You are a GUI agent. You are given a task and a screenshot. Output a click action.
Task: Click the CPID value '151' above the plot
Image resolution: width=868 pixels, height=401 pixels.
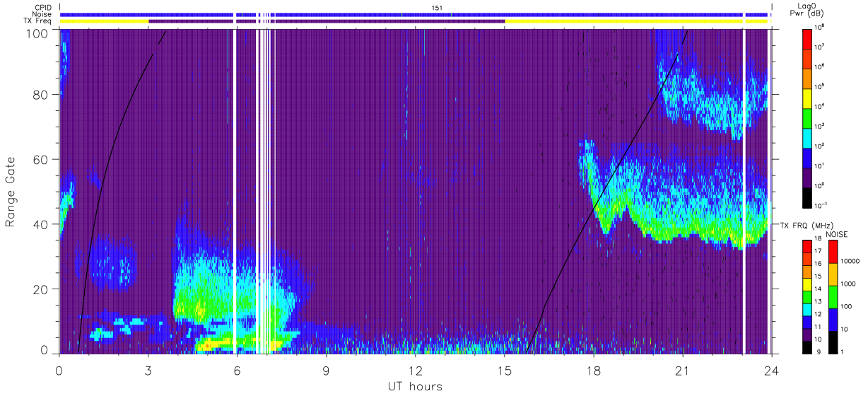pos(438,7)
